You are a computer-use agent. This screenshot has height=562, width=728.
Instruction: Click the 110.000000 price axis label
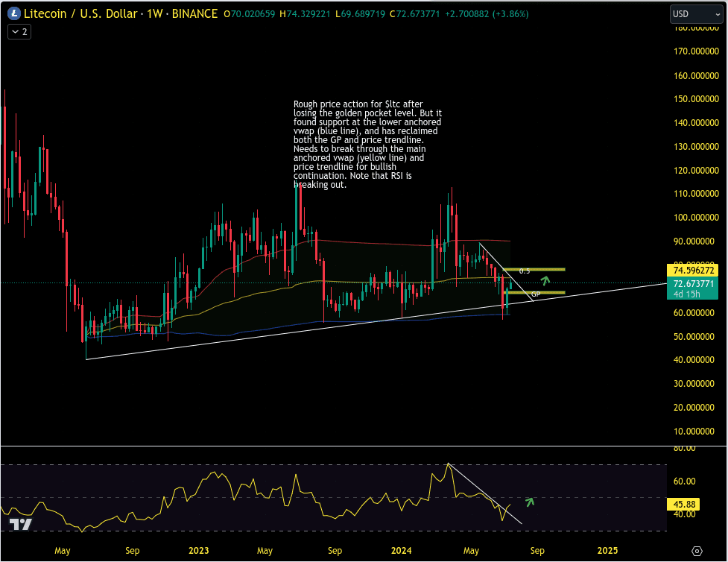(696, 194)
